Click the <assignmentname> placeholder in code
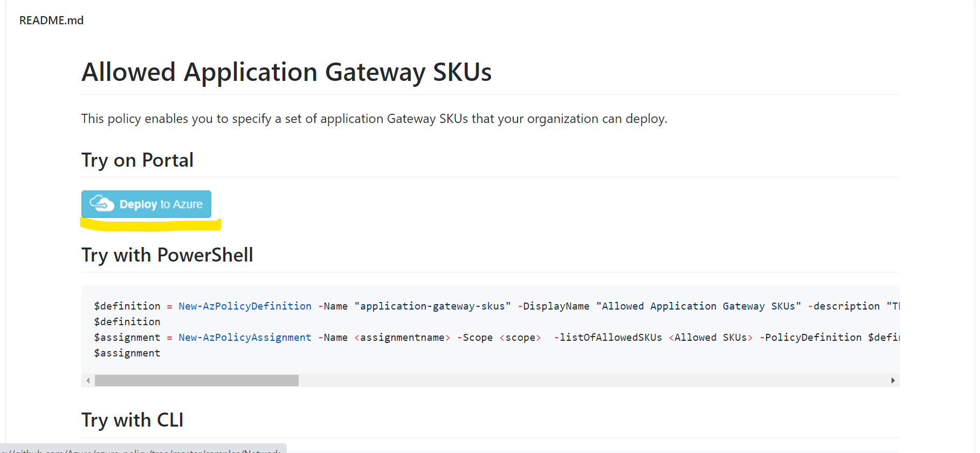Image resolution: width=980 pixels, height=453 pixels. [402, 337]
